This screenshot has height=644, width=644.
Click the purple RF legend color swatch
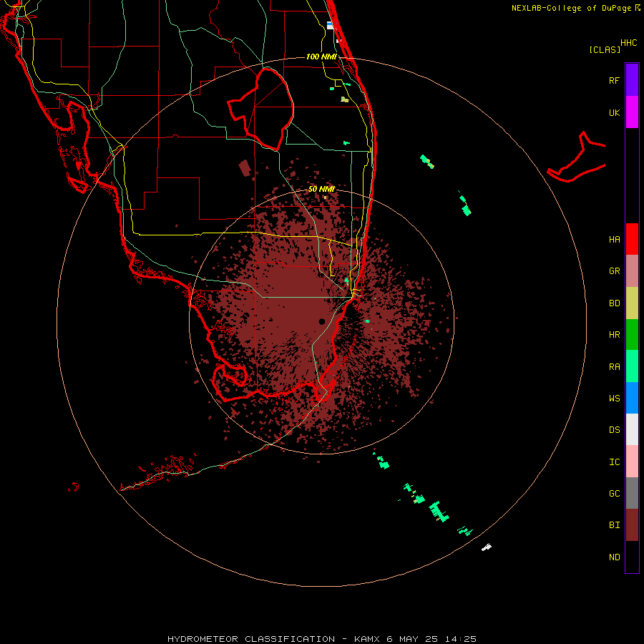632,79
